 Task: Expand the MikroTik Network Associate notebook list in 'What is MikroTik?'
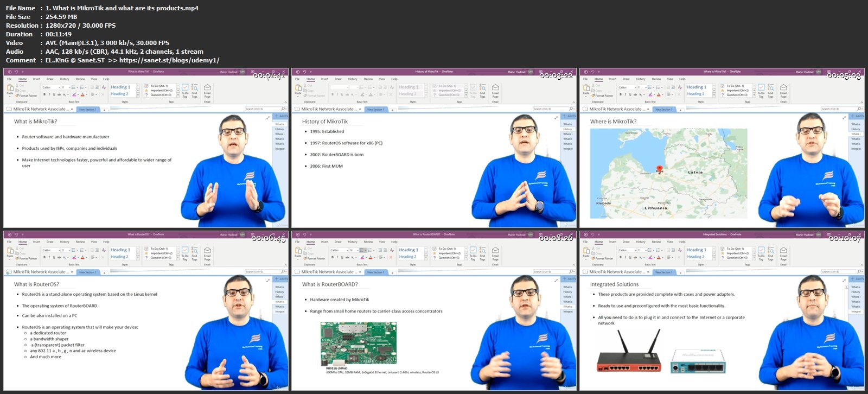(72, 109)
